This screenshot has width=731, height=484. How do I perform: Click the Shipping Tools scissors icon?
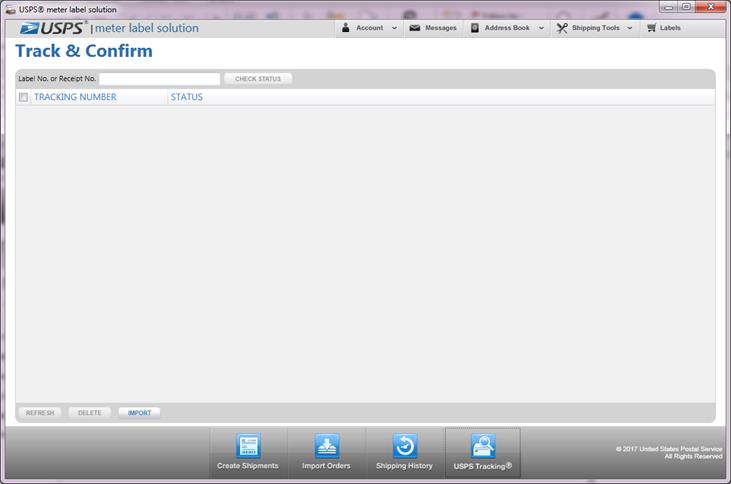[562, 28]
